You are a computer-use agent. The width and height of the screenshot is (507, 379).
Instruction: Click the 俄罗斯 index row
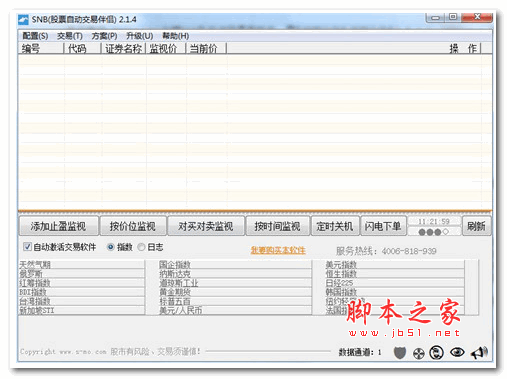point(82,274)
